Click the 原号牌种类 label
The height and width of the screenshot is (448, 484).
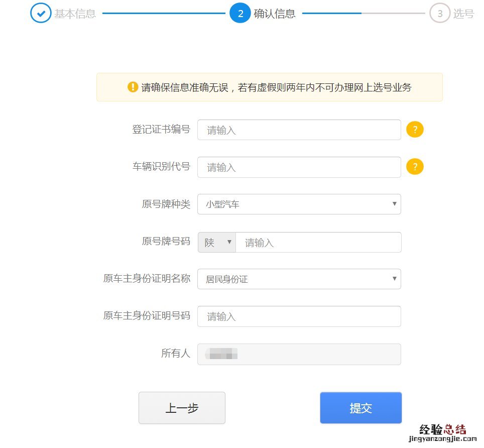pos(166,204)
